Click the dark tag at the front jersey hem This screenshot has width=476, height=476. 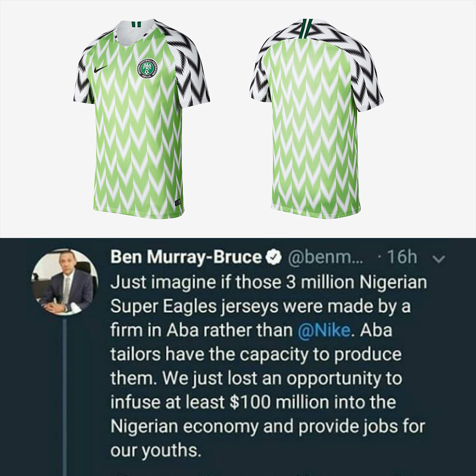click(x=178, y=202)
